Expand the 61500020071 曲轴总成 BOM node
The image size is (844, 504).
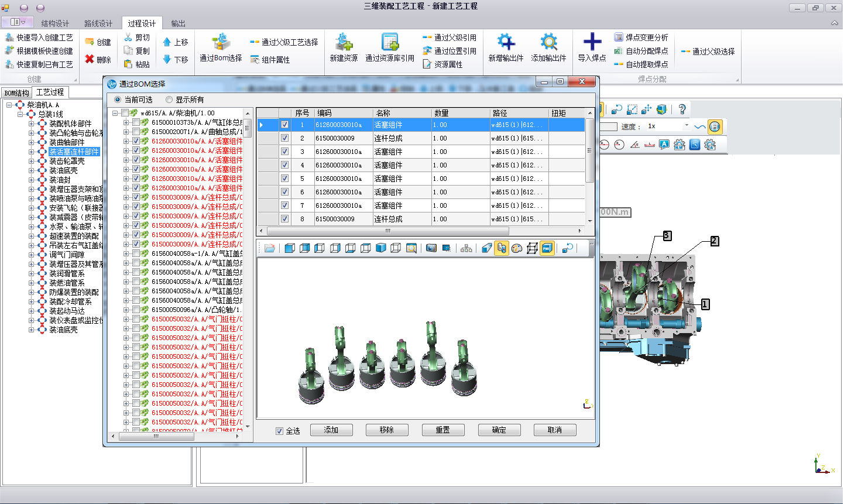click(x=126, y=132)
